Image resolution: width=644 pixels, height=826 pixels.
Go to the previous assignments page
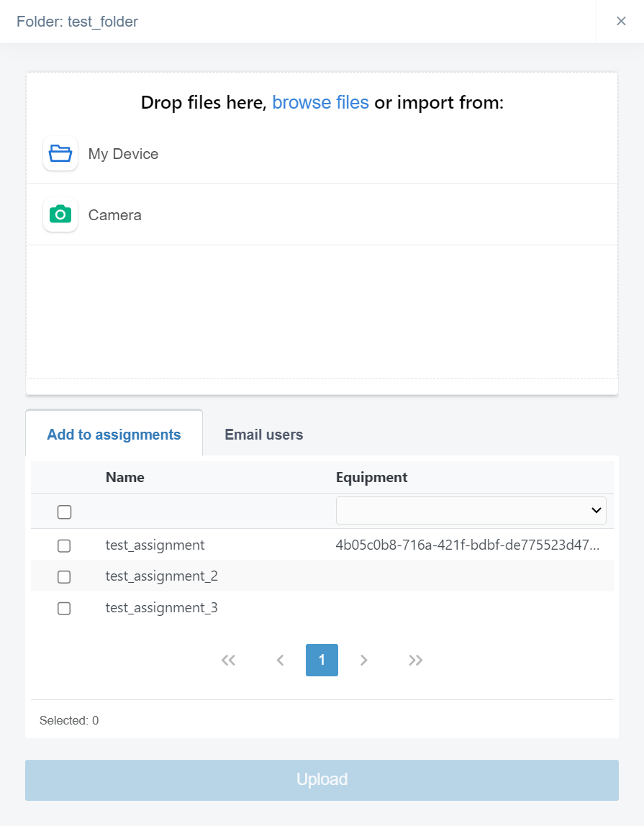(281, 661)
